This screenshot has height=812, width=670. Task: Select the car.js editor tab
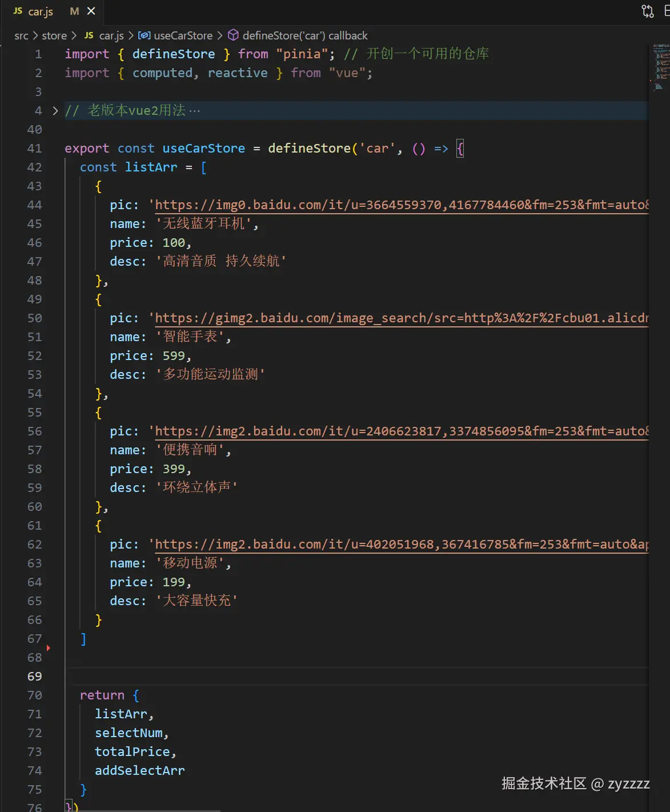click(41, 11)
